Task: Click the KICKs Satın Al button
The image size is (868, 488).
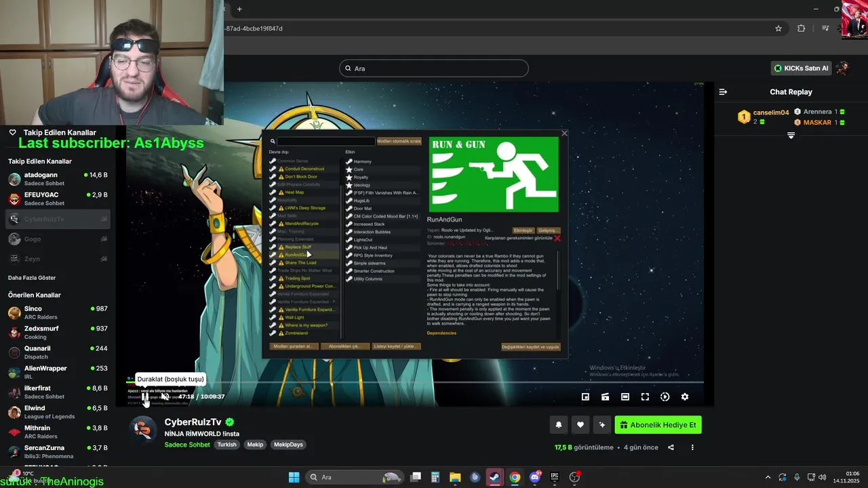Action: coord(802,68)
